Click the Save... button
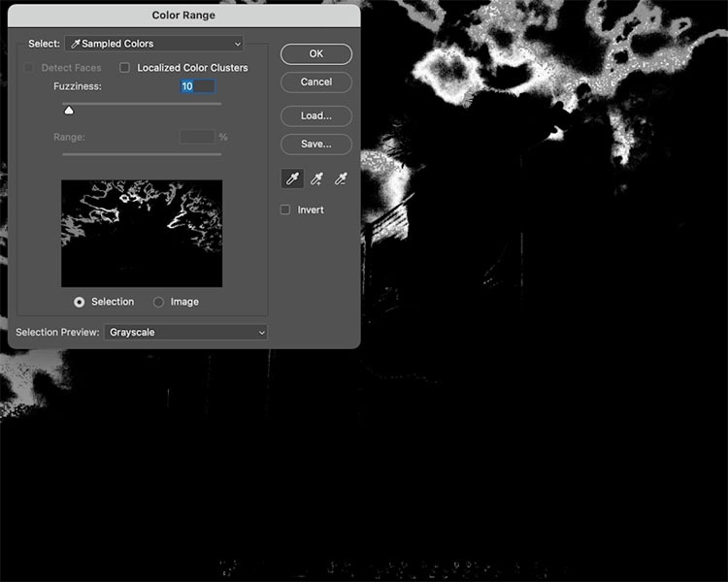 [x=316, y=144]
